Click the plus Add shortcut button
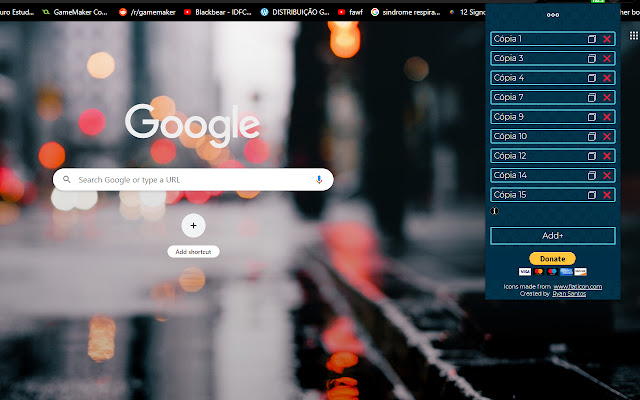The width and height of the screenshot is (640, 400). pyautogui.click(x=193, y=225)
